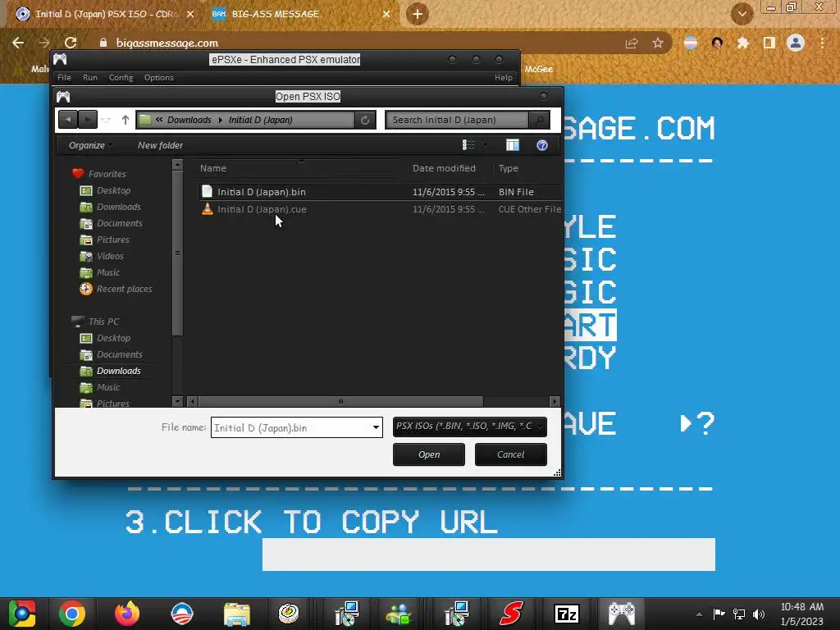Open the ePSXe Help menu
This screenshot has height=630, width=840.
504,78
